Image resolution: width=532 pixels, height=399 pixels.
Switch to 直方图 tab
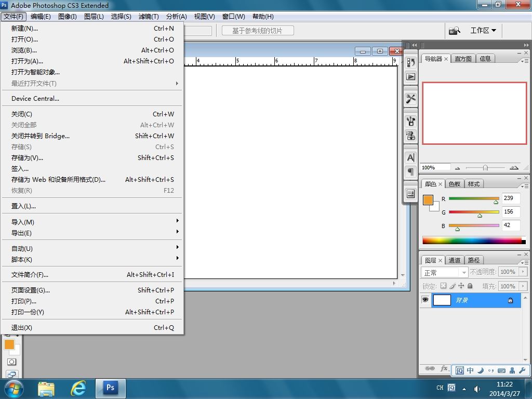pyautogui.click(x=463, y=59)
